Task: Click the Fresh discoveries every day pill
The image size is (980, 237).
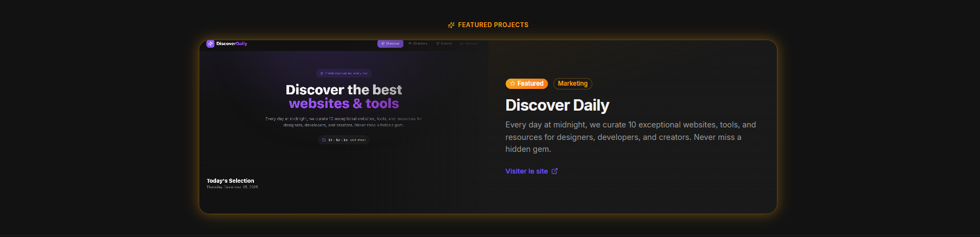Action: pos(344,73)
